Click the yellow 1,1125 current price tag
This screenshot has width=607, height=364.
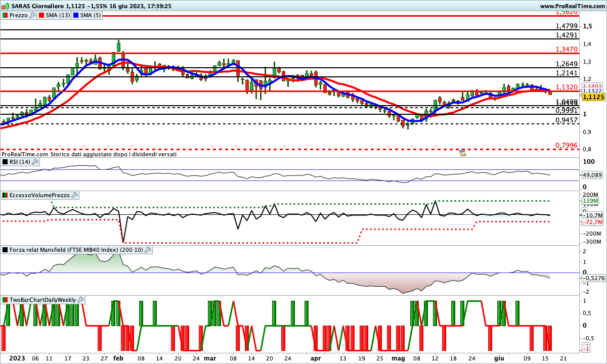click(594, 96)
